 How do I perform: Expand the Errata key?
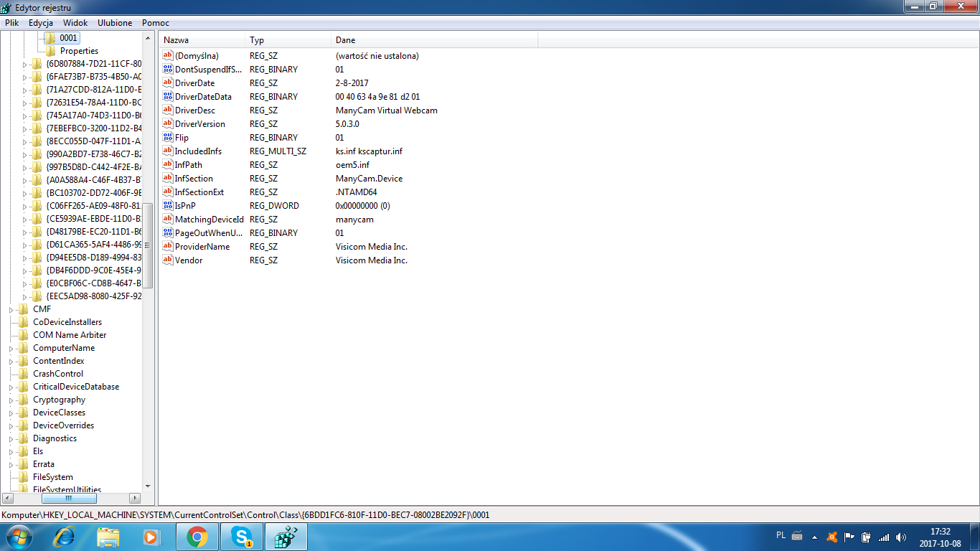point(11,464)
